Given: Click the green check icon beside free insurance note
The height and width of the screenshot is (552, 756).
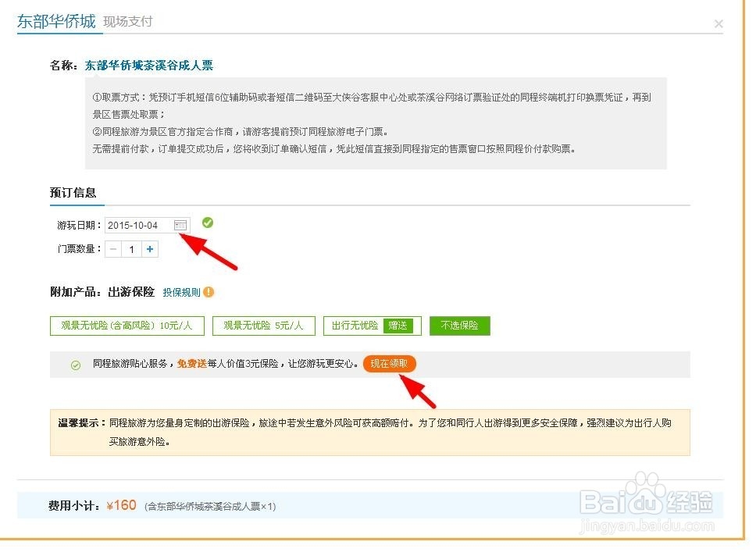Looking at the screenshot, I should click(x=76, y=365).
